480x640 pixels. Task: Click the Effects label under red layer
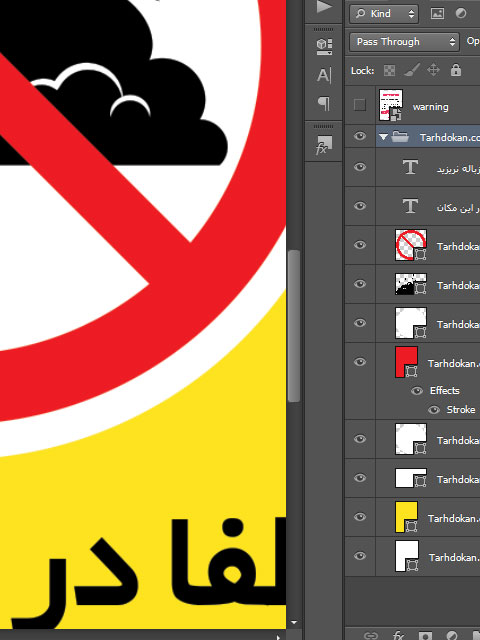[444, 391]
